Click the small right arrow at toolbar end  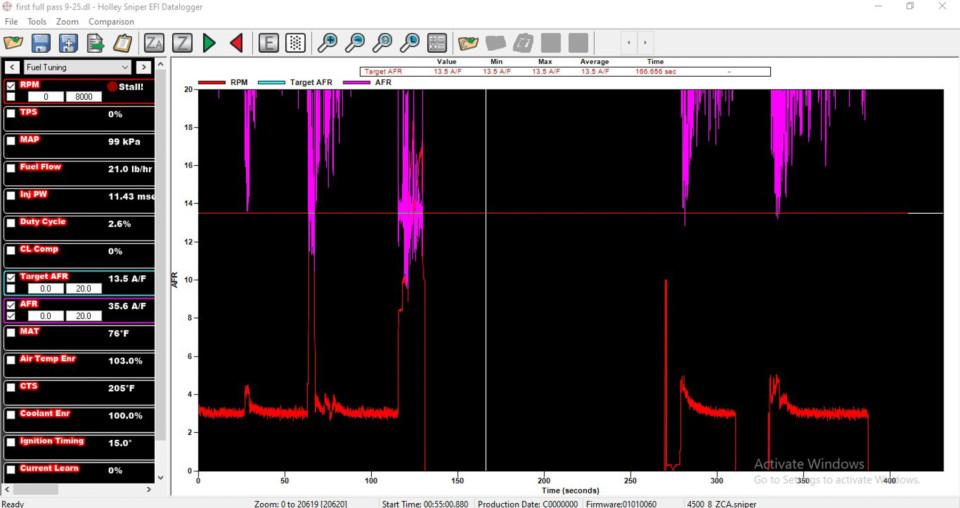tap(645, 43)
